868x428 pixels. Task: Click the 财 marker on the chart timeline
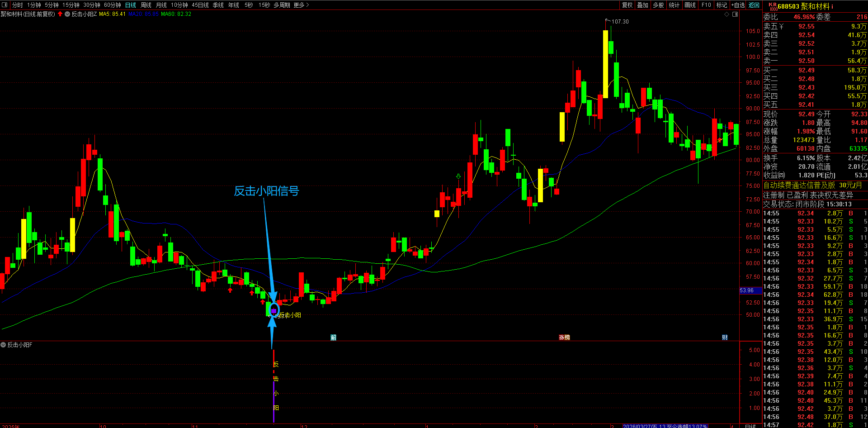point(725,338)
